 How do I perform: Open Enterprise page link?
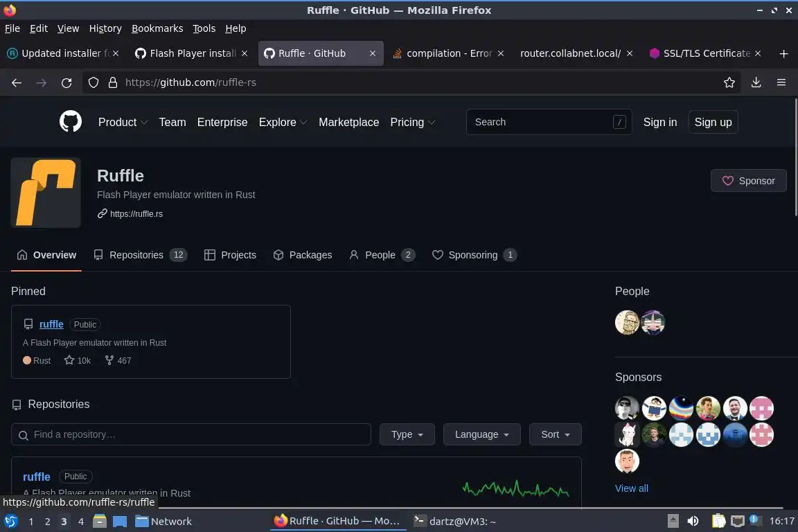222,122
